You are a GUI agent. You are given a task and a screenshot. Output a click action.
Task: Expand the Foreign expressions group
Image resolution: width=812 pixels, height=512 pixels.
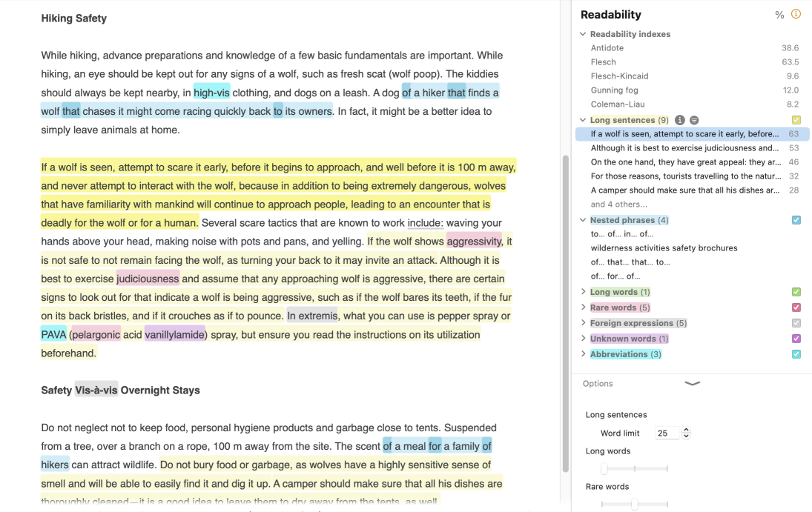583,323
